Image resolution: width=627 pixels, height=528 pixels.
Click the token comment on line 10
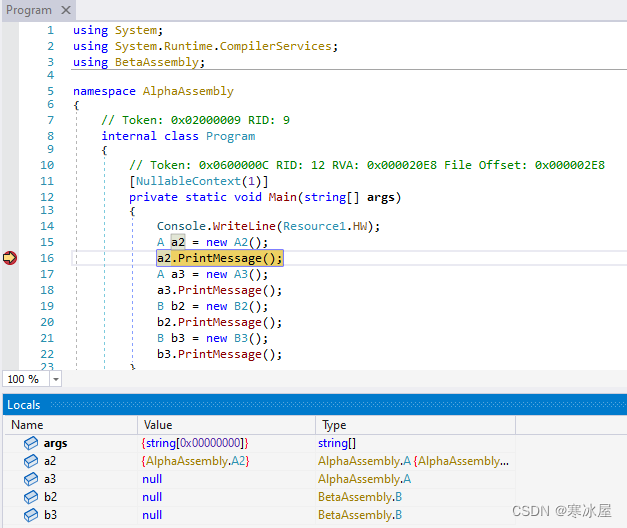367,165
